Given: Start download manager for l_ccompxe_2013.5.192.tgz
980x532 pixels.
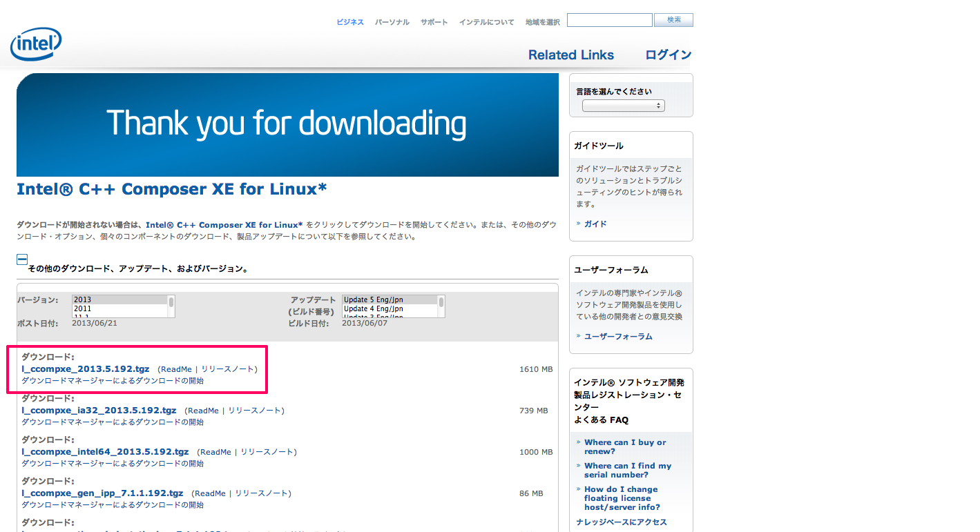Looking at the screenshot, I should (113, 381).
